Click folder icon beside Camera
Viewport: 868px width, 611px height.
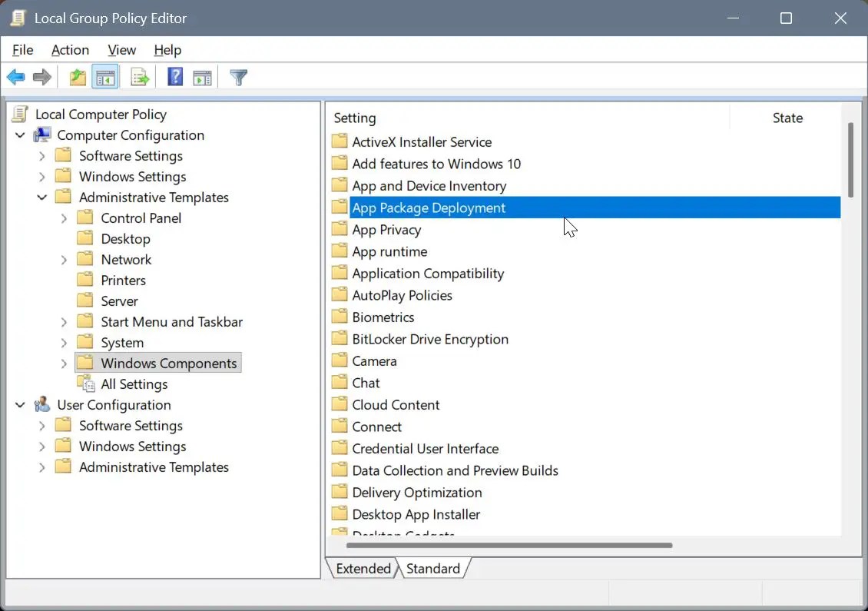(340, 360)
